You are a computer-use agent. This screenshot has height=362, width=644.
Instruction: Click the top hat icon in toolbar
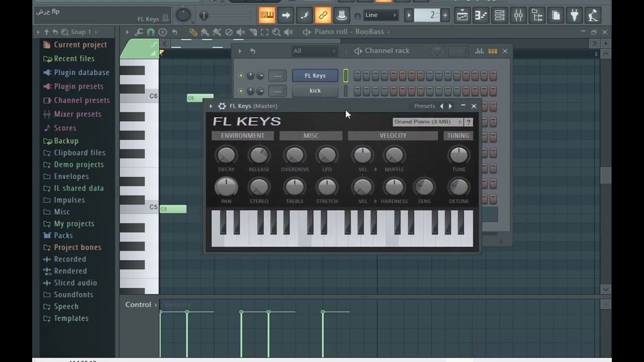click(x=342, y=15)
